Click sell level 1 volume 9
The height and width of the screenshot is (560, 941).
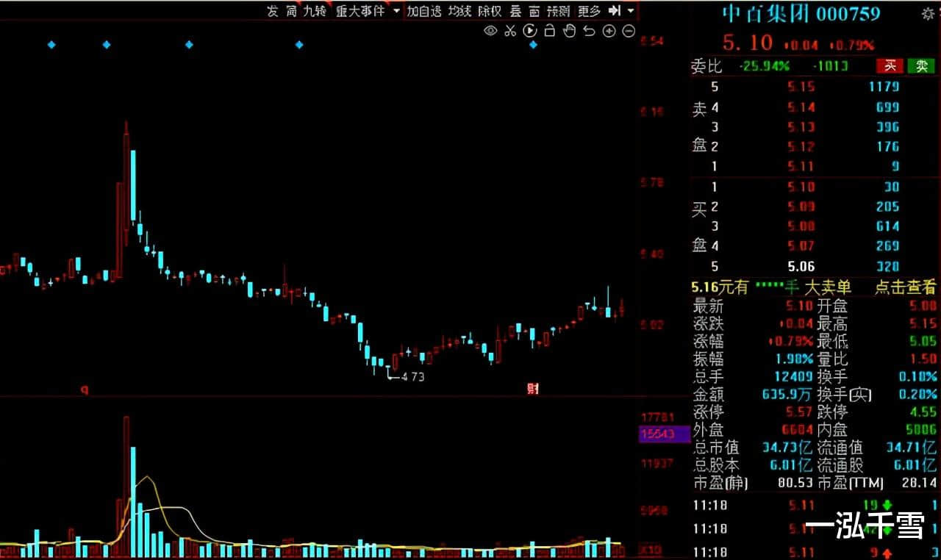[x=894, y=166]
